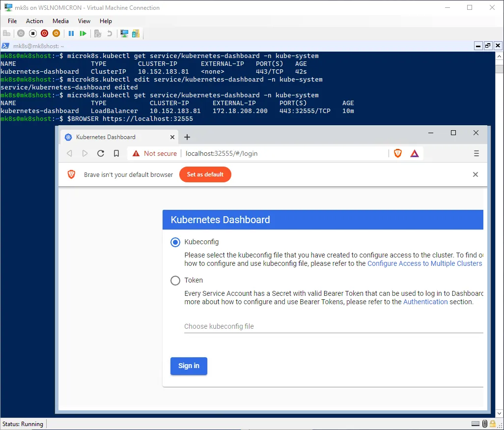This screenshot has width=504, height=430.
Task: Click the Brave Rewards triangle icon
Action: (x=415, y=153)
